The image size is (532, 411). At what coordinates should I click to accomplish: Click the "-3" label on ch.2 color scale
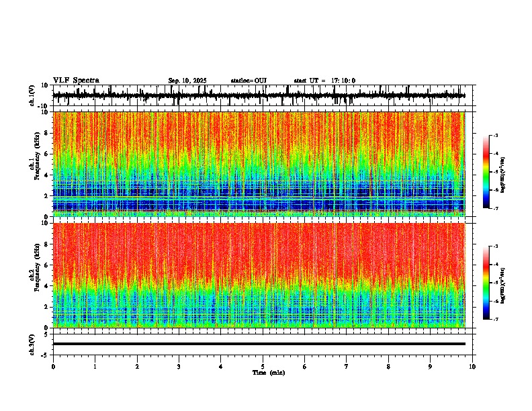coord(496,246)
